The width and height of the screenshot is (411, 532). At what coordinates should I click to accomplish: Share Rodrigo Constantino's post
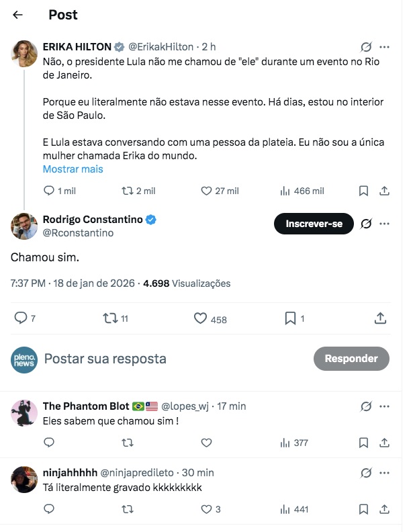[x=380, y=318]
